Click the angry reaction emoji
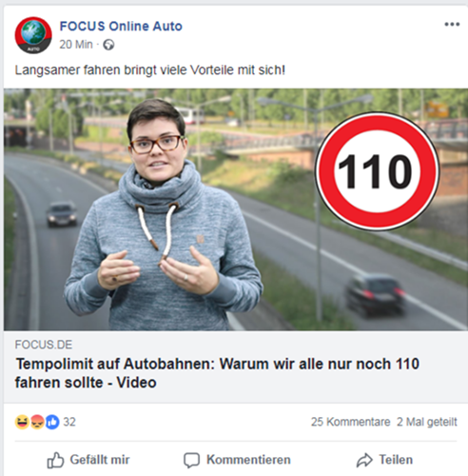Screen dimensions: 468x476 tap(37, 422)
